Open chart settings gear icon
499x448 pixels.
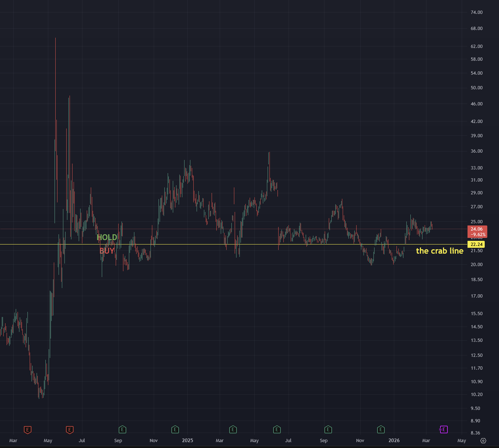tap(483, 441)
